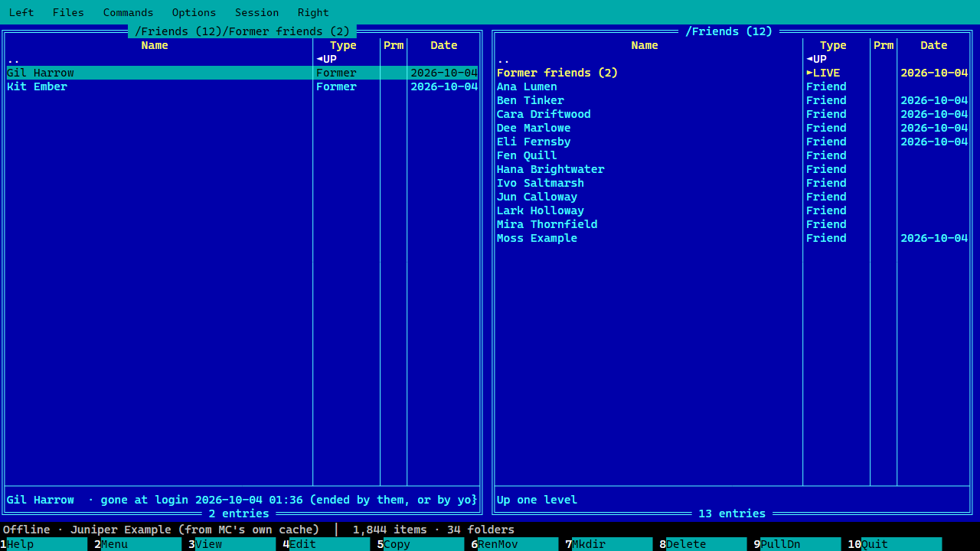Select Moss Example in friends list
This screenshot has width=980, height=551.
[732, 238]
